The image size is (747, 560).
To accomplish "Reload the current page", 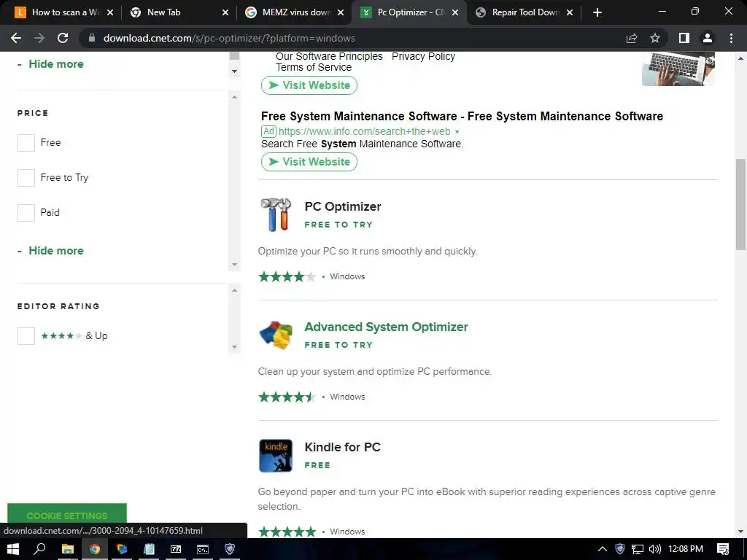I will point(63,38).
